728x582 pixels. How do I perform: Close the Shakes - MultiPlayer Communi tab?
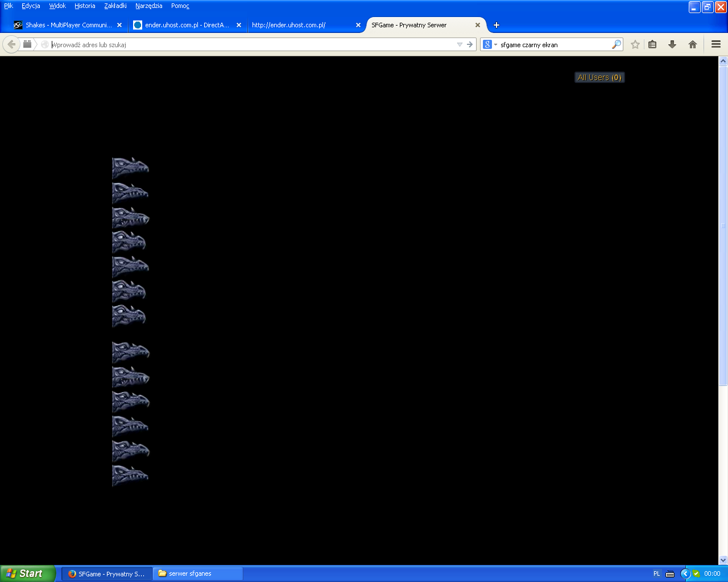[119, 25]
